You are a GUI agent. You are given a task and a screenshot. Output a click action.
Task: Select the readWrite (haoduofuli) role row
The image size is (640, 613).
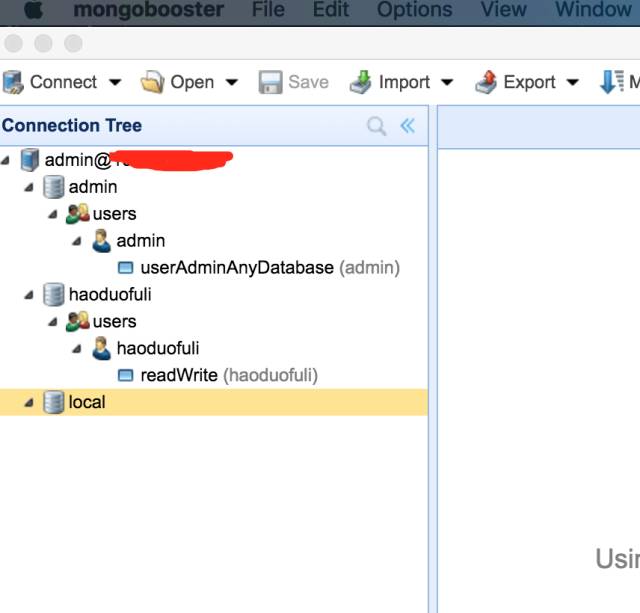tap(214, 375)
